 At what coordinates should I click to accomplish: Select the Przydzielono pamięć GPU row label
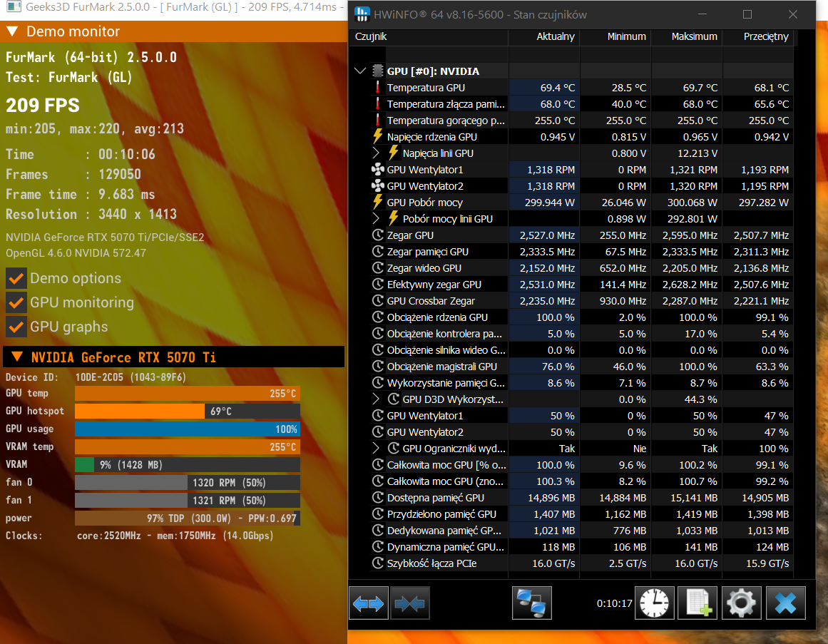441,513
